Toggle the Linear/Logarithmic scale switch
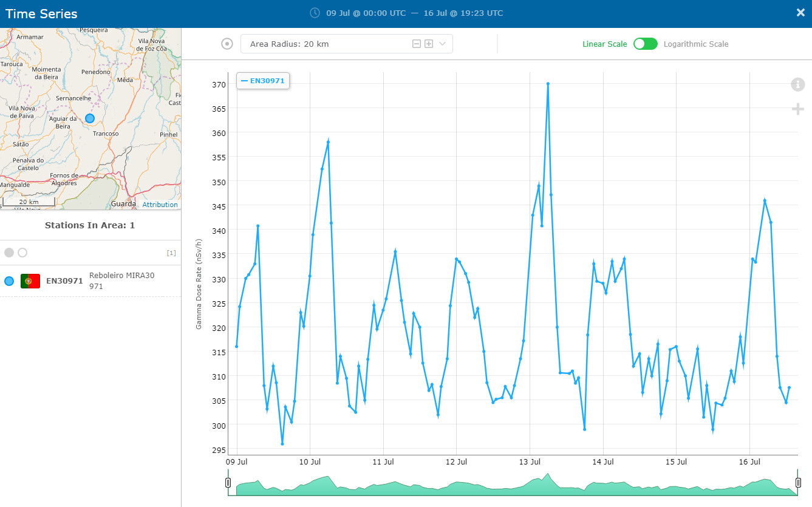This screenshot has width=812, height=507. coord(645,44)
